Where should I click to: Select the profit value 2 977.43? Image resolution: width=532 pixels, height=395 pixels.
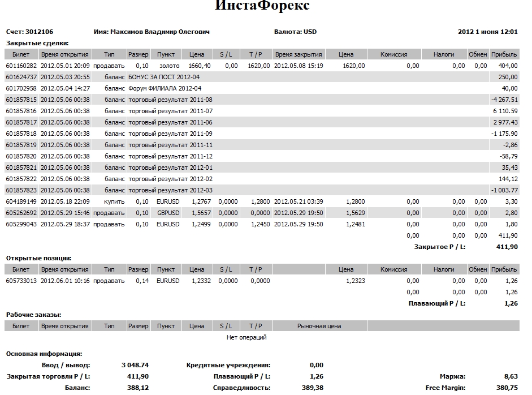click(505, 122)
